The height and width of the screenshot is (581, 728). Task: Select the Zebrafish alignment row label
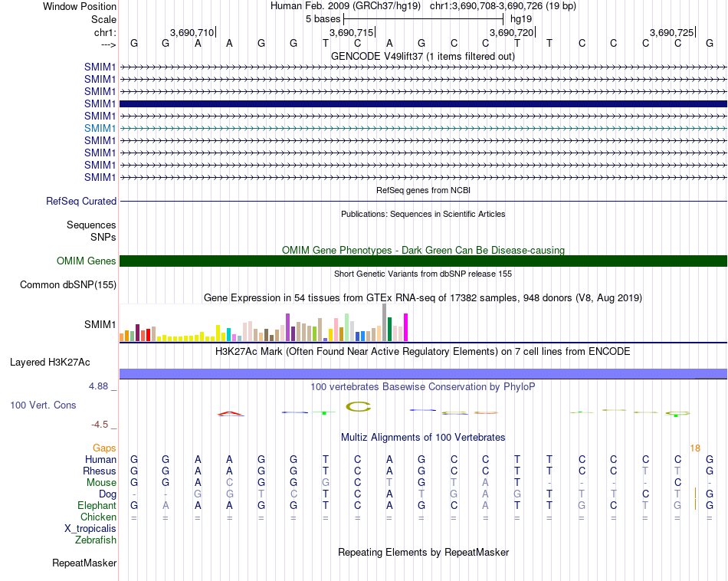click(x=96, y=540)
